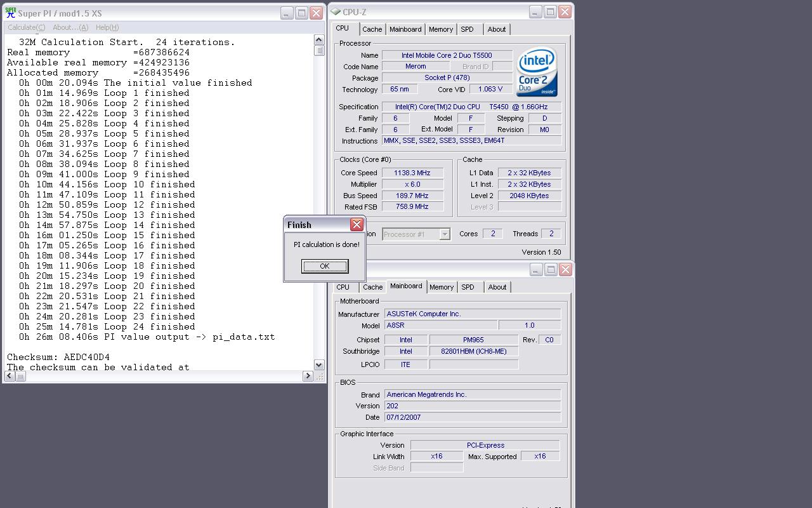Click the Chipset model PM965
Viewport: 812px width, 508px height.
pos(473,340)
